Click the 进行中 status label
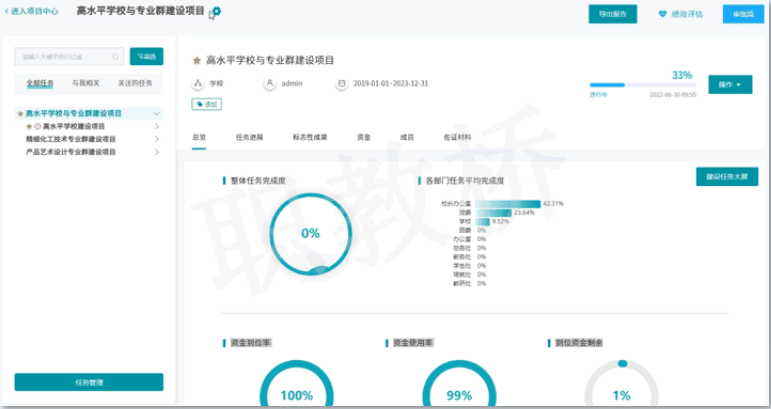 click(x=598, y=94)
